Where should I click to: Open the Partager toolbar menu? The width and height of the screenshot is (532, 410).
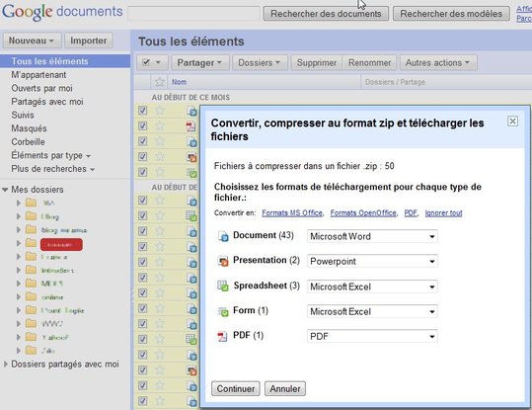coord(199,63)
